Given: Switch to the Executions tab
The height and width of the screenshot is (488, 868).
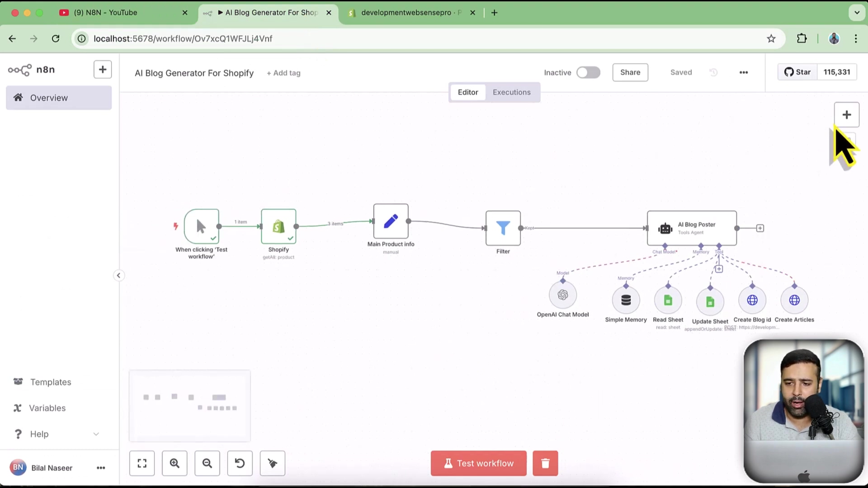Looking at the screenshot, I should click(x=511, y=92).
